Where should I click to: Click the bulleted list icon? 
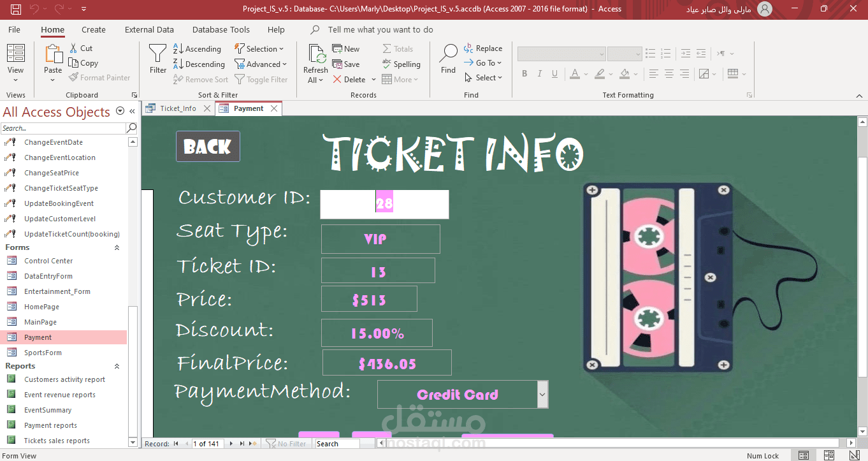click(650, 54)
